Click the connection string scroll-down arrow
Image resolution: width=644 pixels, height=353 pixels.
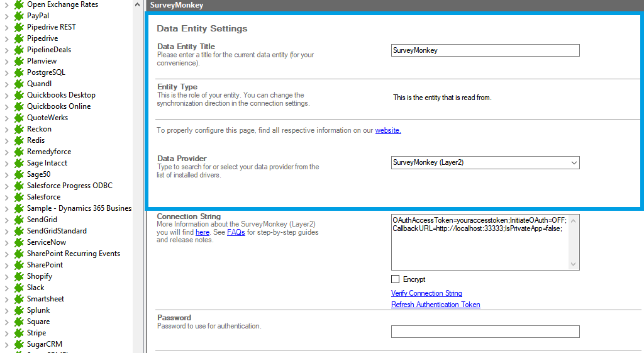coord(574,264)
